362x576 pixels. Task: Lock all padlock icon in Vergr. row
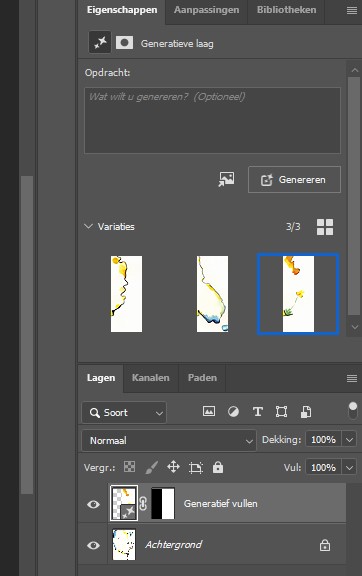pos(218,467)
